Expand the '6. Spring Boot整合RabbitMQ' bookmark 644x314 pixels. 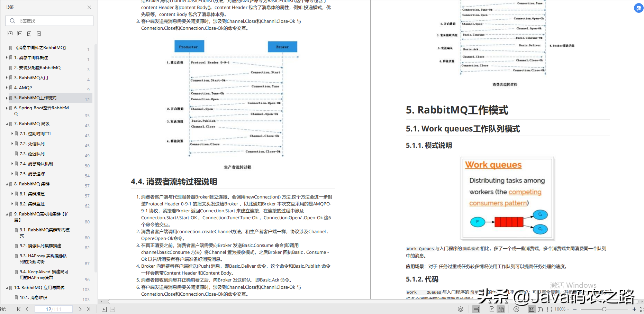click(x=7, y=108)
